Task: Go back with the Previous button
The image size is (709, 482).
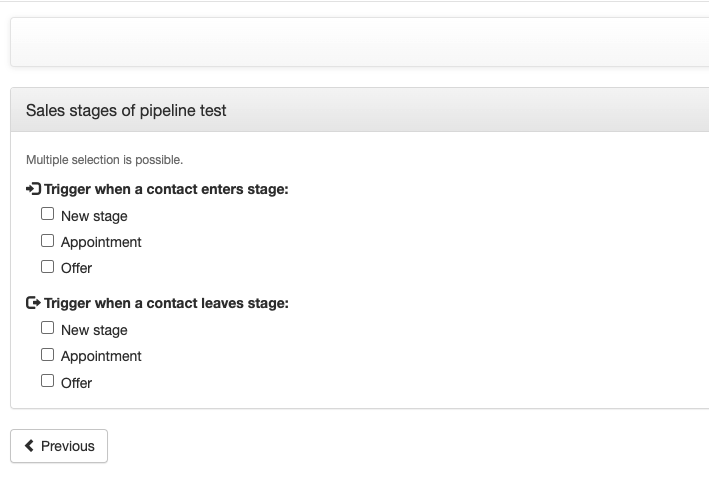Action: (59, 446)
